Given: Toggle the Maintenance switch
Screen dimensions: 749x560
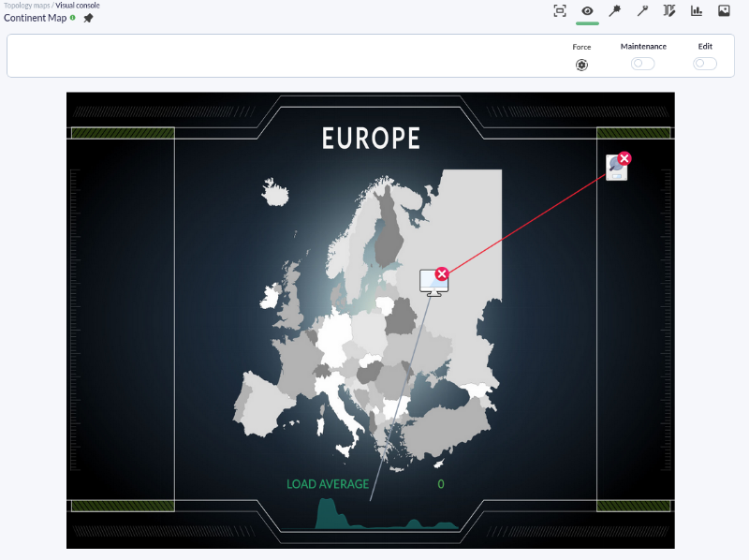Looking at the screenshot, I should 643,64.
